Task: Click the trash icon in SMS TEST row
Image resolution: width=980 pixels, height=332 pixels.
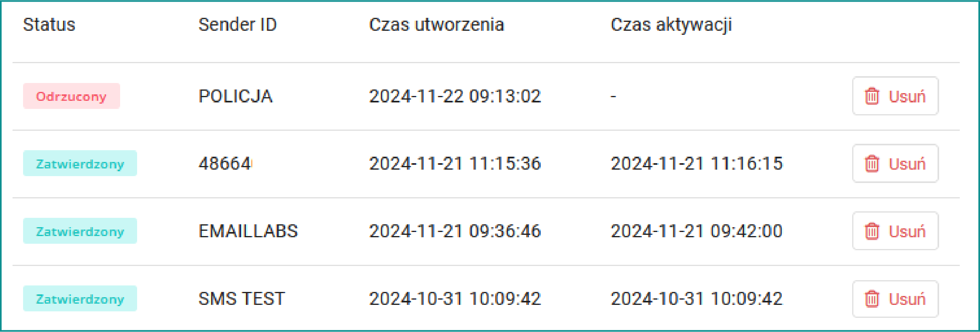Action: click(x=872, y=299)
